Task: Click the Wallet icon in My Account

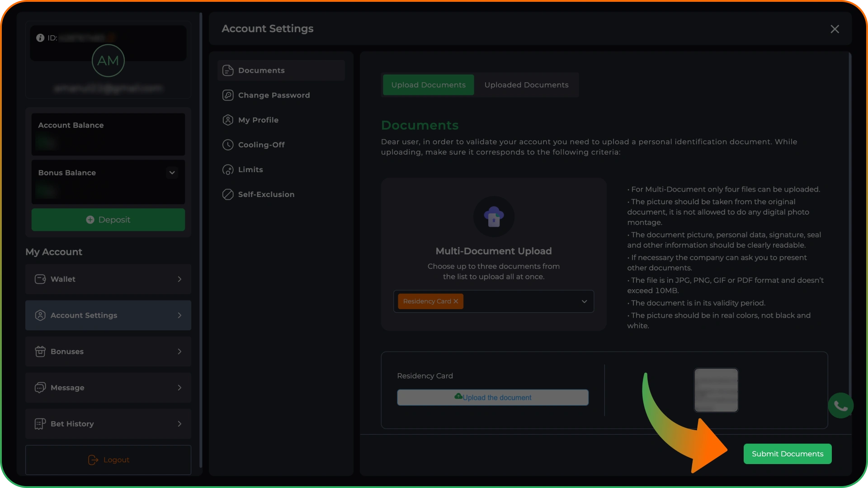Action: point(40,279)
